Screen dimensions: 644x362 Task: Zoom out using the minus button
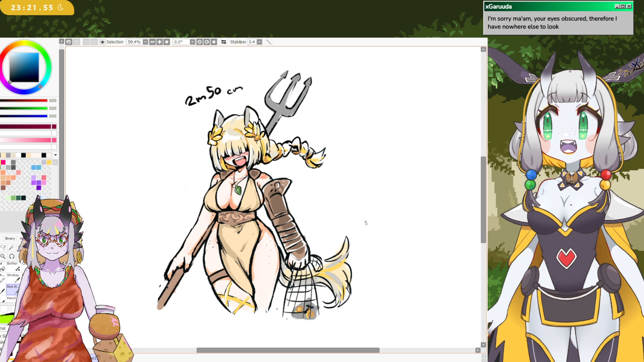click(152, 42)
